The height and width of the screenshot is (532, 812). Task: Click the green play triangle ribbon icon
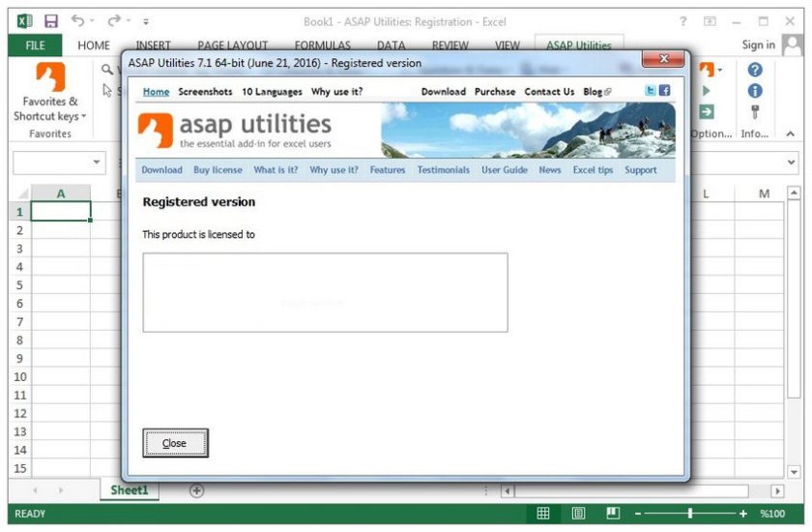(x=707, y=91)
